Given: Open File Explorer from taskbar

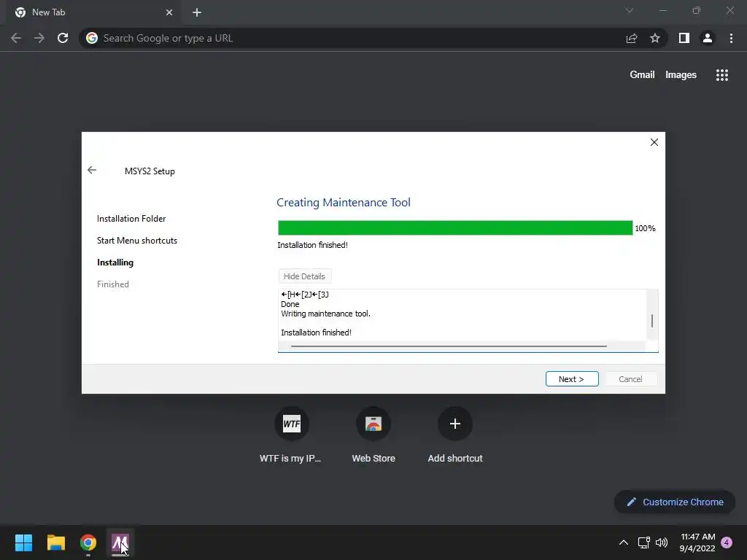Looking at the screenshot, I should coord(55,542).
